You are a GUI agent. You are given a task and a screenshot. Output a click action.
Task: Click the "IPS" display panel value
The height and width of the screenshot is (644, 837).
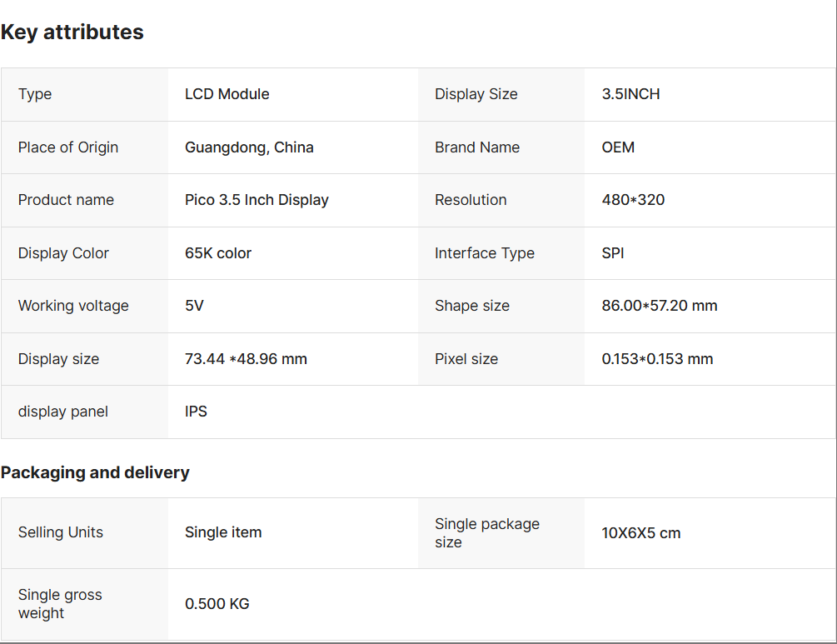tap(196, 412)
